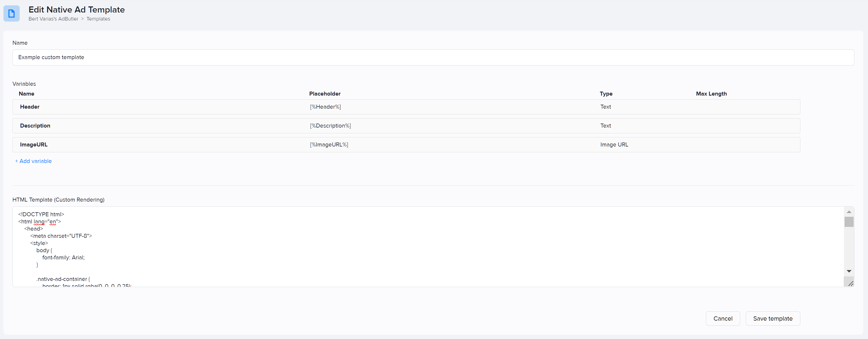Click the Add variable link
The height and width of the screenshot is (339, 868).
point(33,161)
